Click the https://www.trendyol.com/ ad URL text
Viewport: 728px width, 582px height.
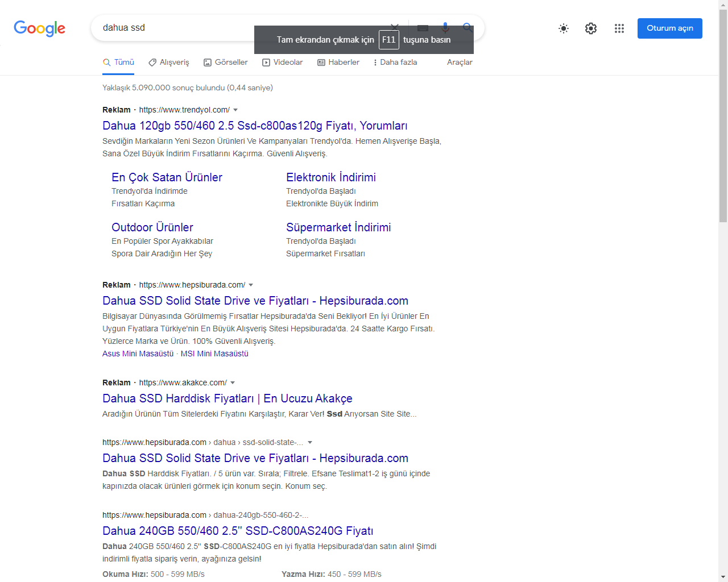click(184, 110)
